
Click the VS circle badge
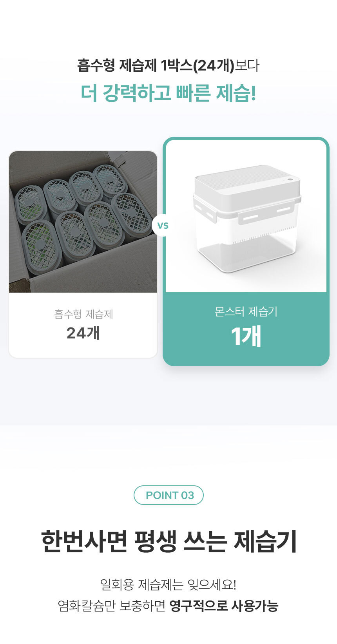(163, 225)
